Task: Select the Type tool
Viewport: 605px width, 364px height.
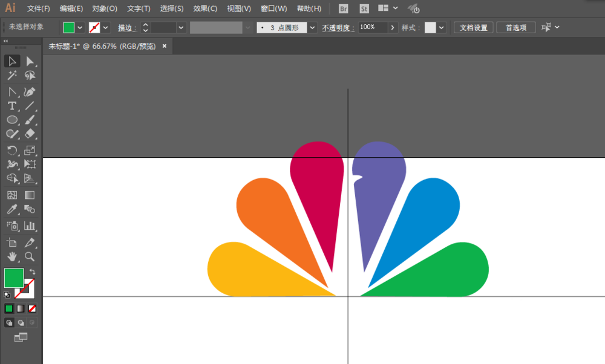Action: 12,106
